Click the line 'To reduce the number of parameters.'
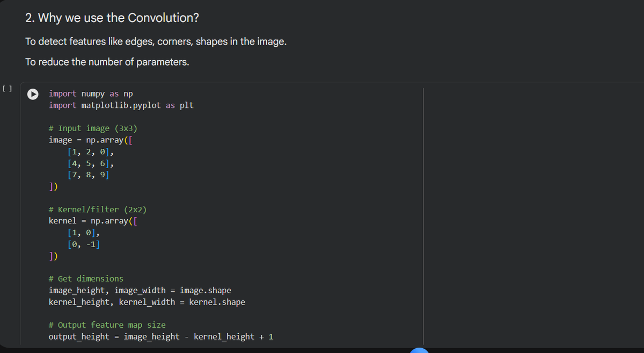The image size is (644, 353). point(107,62)
